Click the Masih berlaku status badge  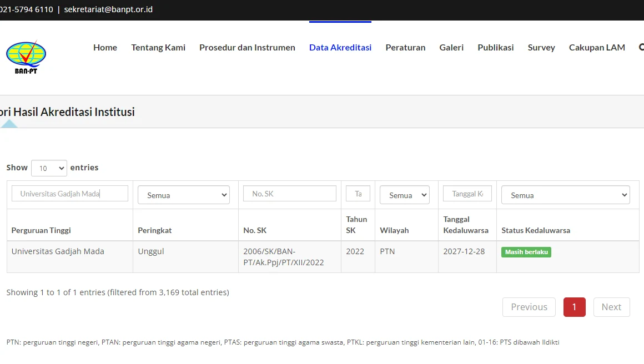pyautogui.click(x=526, y=252)
